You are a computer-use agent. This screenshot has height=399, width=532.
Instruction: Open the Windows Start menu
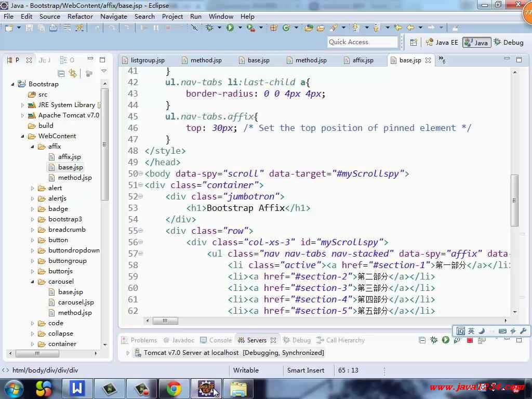tap(13, 389)
